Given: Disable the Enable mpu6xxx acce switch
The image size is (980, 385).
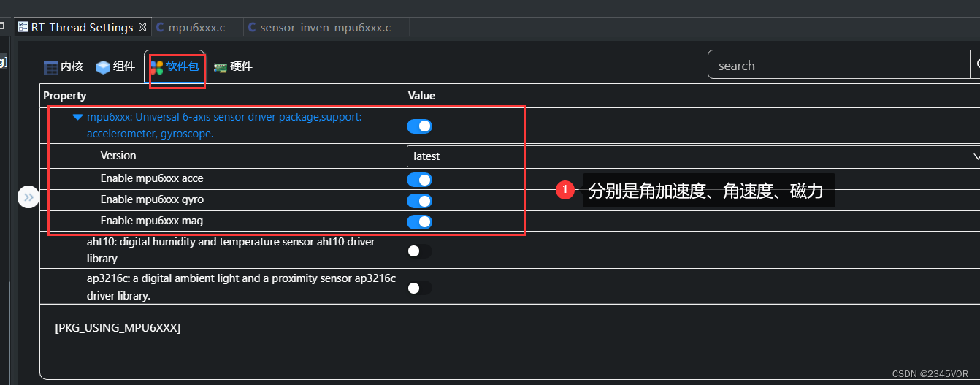Looking at the screenshot, I should click(419, 180).
